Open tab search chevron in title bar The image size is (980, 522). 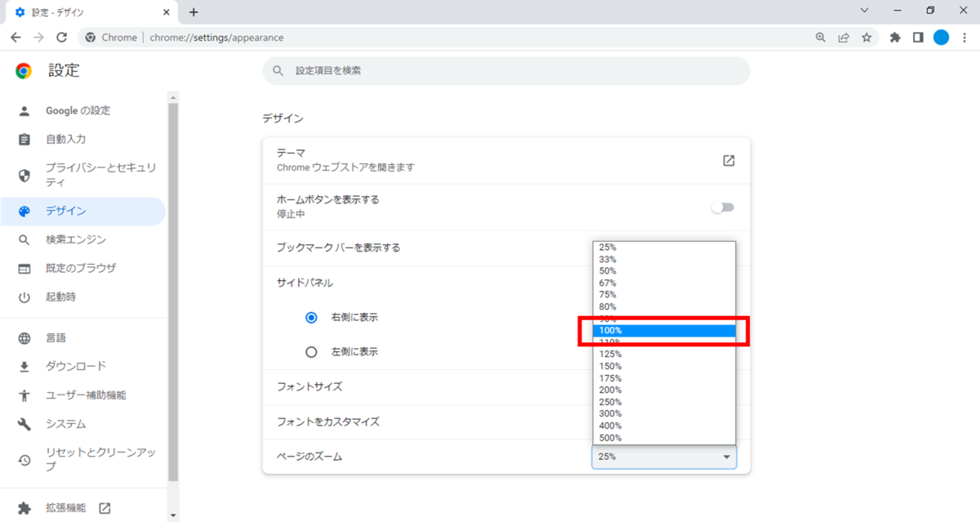click(865, 10)
